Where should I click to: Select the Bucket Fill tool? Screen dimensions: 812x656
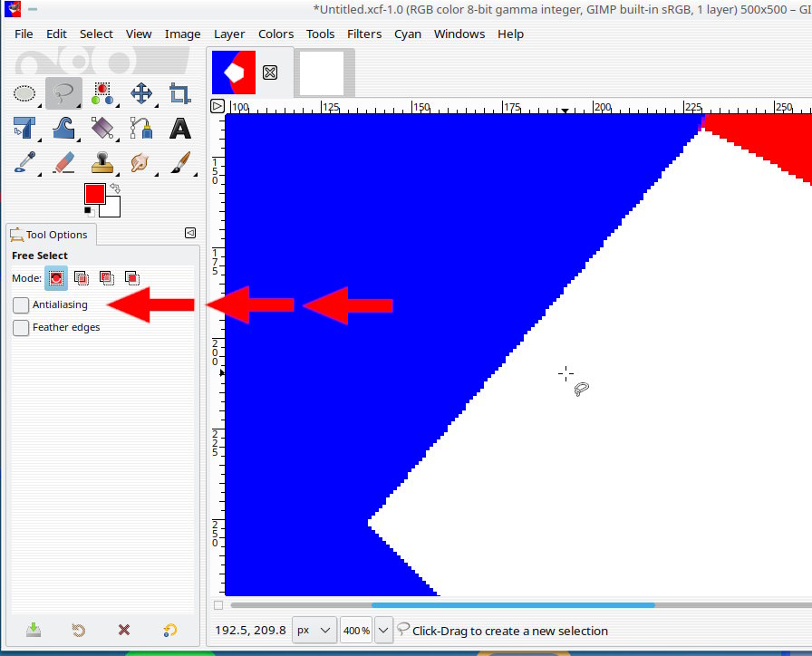coord(102,128)
